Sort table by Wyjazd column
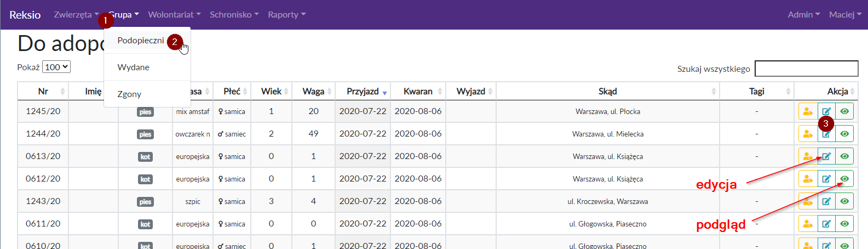The image size is (868, 249). click(x=471, y=91)
